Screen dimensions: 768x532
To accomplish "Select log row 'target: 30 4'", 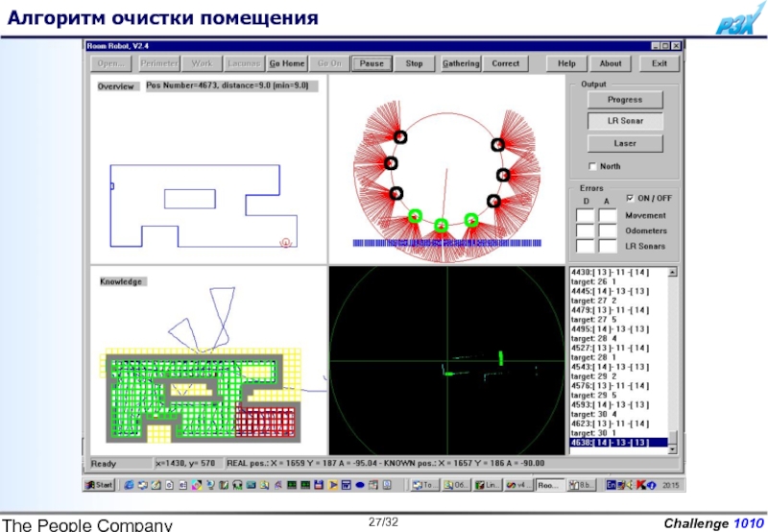I will click(x=619, y=414).
